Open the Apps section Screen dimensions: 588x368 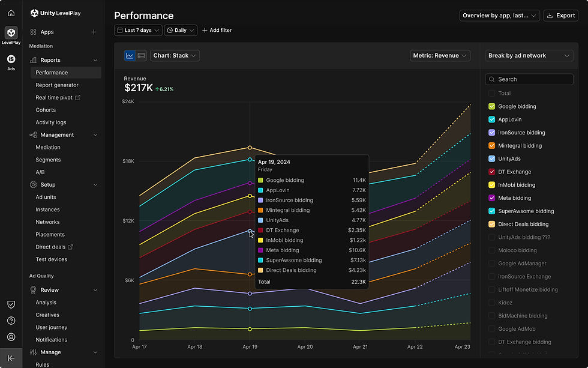(x=47, y=32)
